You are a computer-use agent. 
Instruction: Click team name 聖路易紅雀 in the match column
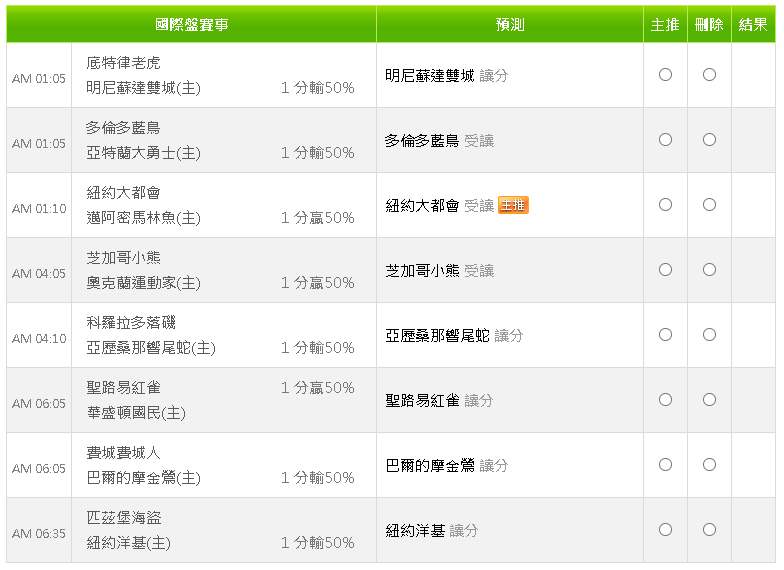124,388
